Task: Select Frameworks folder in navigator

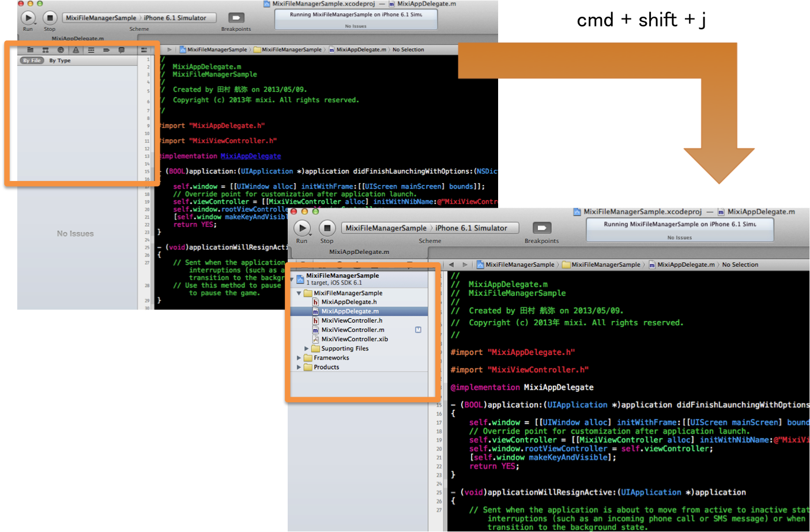Action: click(331, 358)
